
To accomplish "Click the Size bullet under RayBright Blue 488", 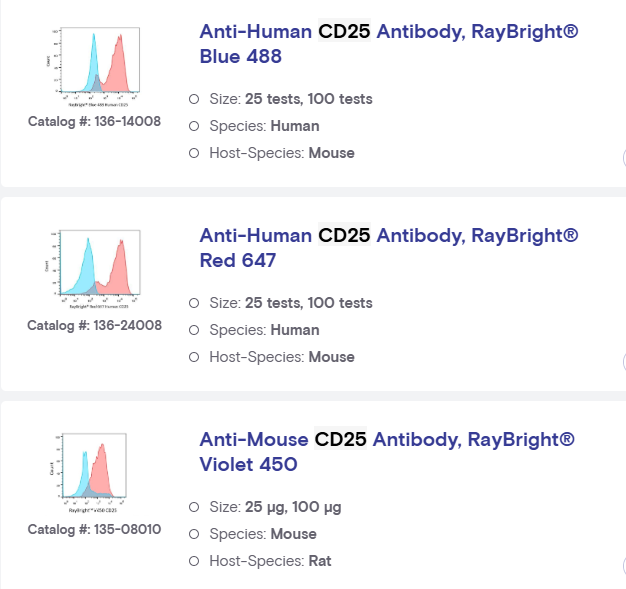I will pos(194,99).
